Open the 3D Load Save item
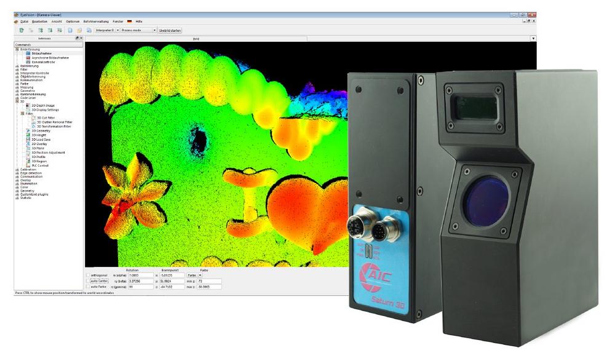 click(41, 140)
